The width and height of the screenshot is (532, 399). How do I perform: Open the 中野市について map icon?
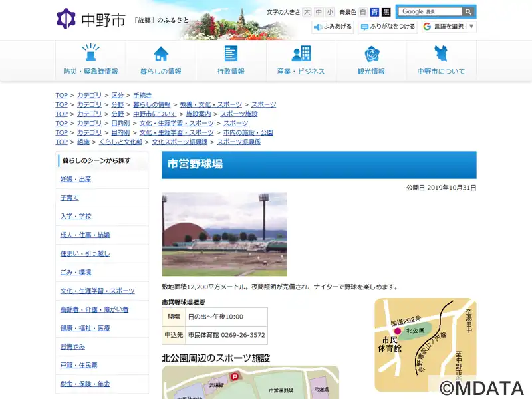pyautogui.click(x=441, y=54)
